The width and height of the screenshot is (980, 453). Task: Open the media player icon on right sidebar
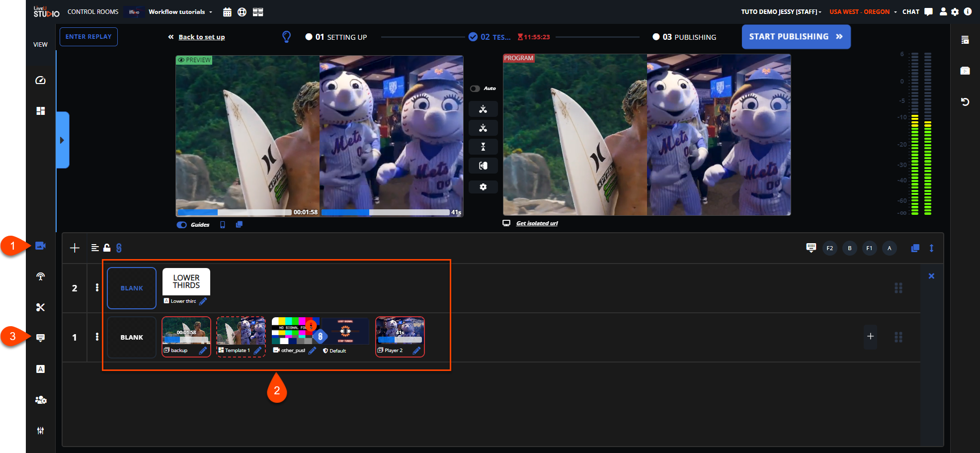(965, 71)
